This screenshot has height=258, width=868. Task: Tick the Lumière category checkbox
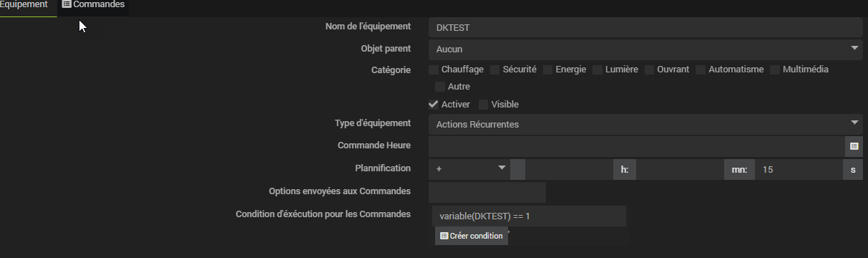tap(597, 70)
